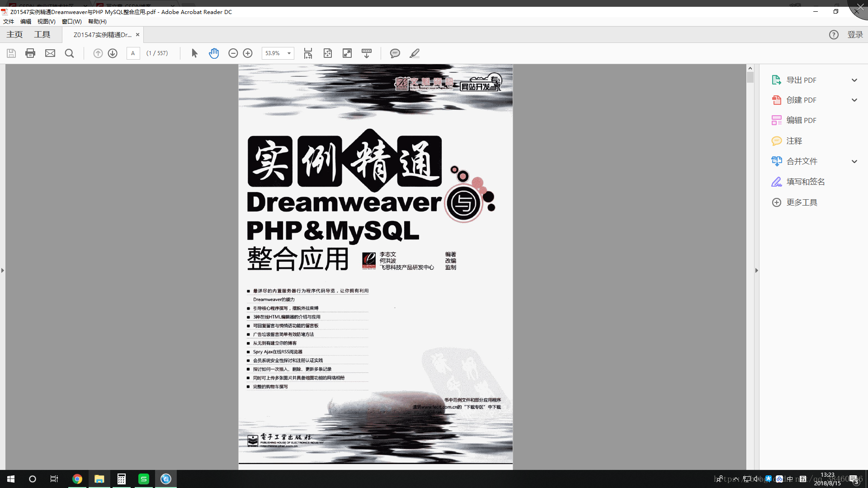This screenshot has height=488, width=868.
Task: Close the Z01547 document tab
Action: (138, 35)
